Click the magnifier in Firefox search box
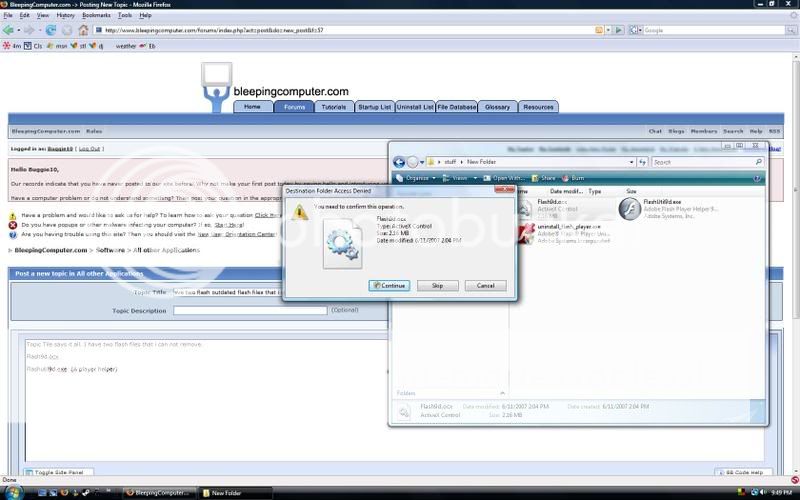This screenshot has width=800, height=500. [790, 30]
